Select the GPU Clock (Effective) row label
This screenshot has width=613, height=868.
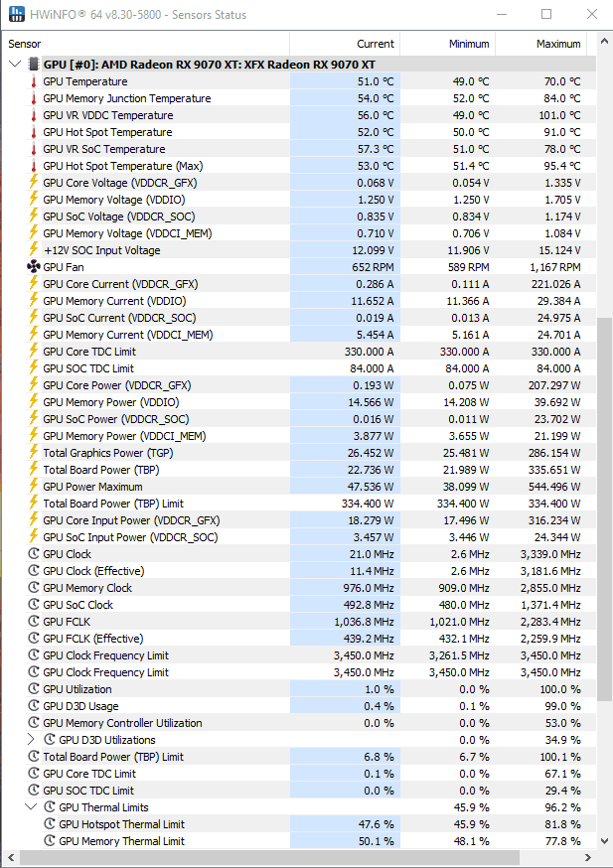point(93,571)
